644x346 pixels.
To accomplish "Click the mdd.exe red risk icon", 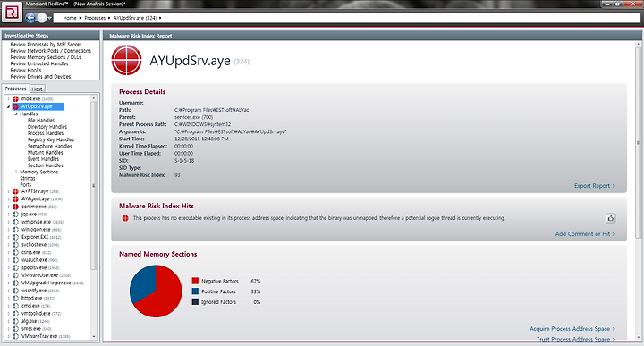I will click(15, 99).
